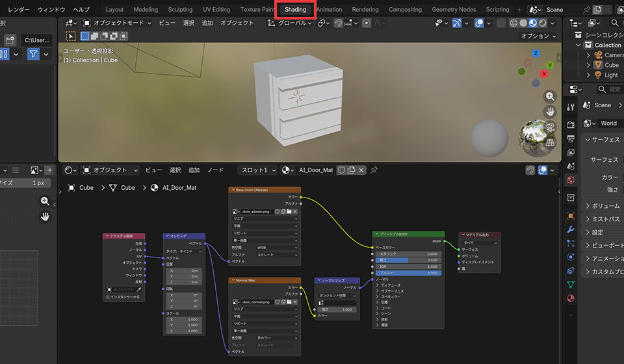
Task: Click the eyedropper in Texture Coordinate node
Action: pos(138,289)
